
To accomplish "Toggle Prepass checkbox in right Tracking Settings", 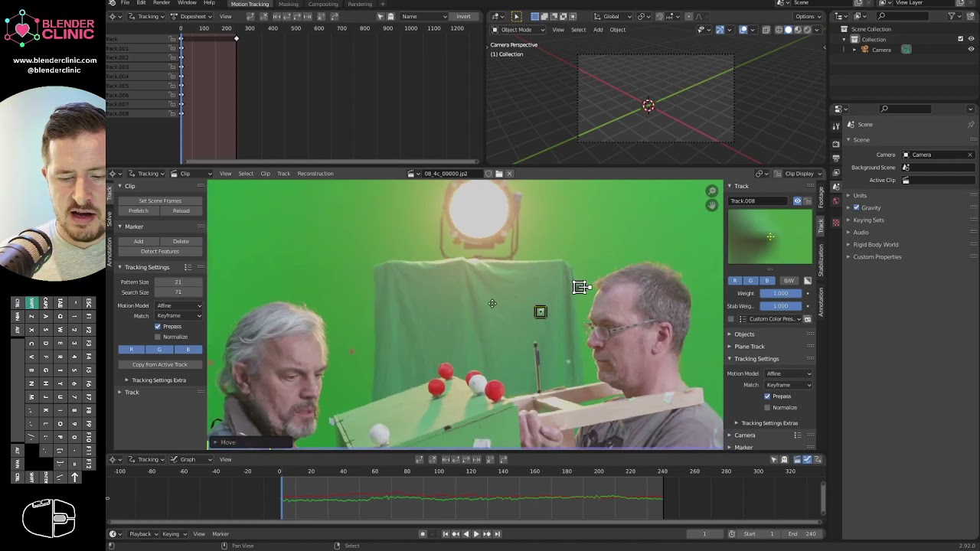I will click(767, 396).
